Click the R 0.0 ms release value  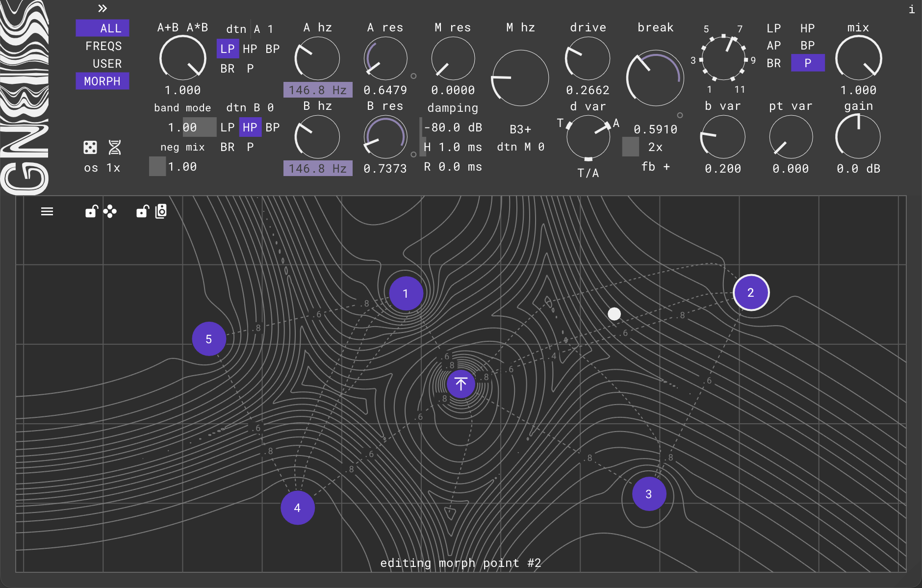point(453,167)
